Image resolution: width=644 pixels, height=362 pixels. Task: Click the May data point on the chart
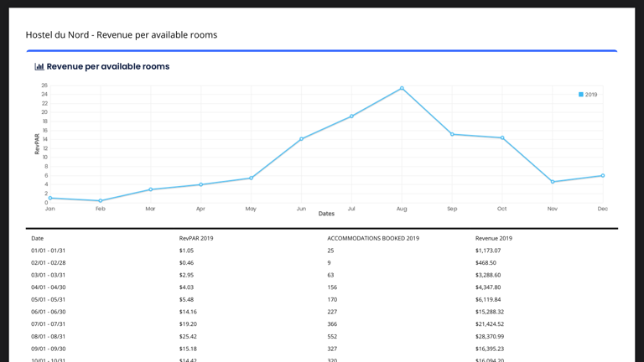click(x=251, y=178)
